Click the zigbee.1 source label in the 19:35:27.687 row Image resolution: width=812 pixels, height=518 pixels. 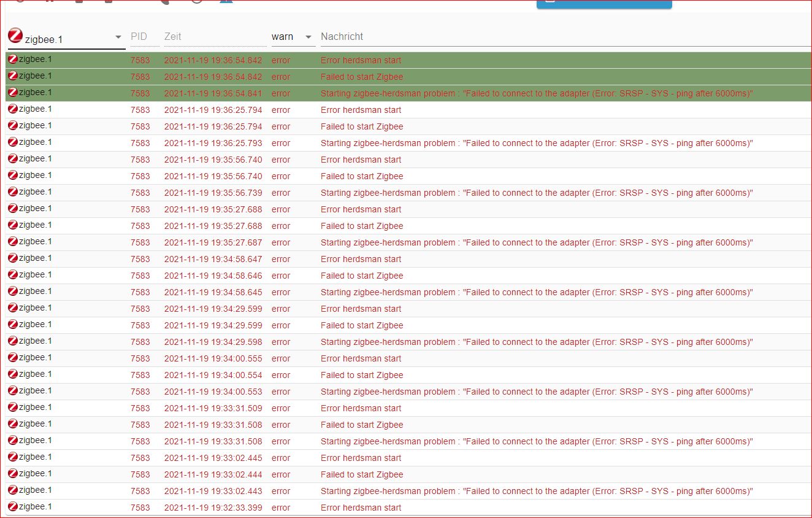36,241
